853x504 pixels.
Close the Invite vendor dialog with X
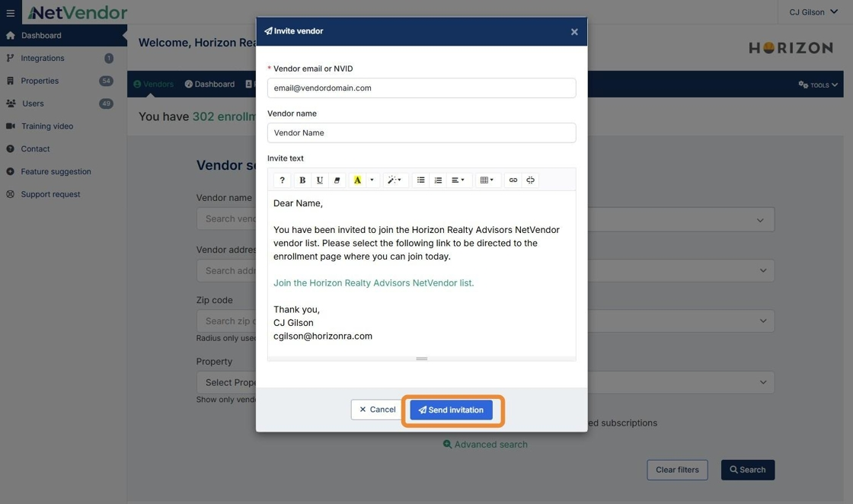pyautogui.click(x=574, y=32)
